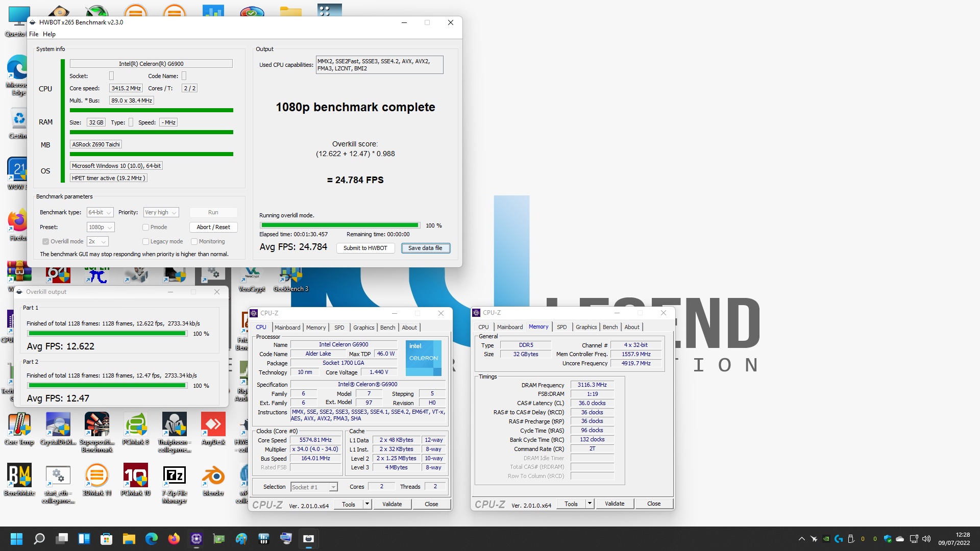
Task: Open the CrystalDiskMark desktop icon
Action: coord(58,429)
